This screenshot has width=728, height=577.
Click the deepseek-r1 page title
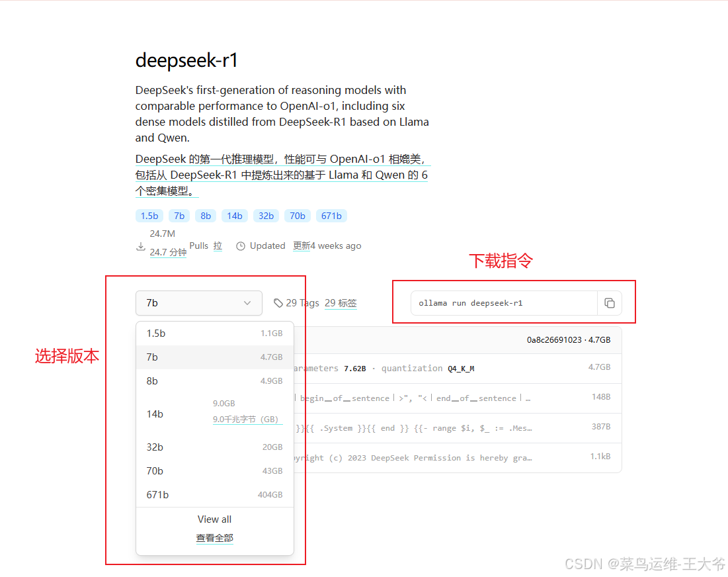point(186,60)
